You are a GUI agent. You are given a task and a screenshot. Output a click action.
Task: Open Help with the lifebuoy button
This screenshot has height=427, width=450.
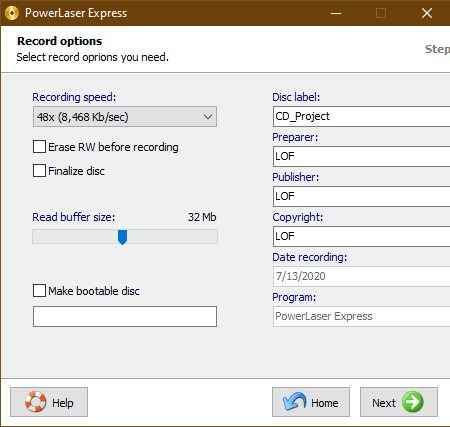pos(49,402)
